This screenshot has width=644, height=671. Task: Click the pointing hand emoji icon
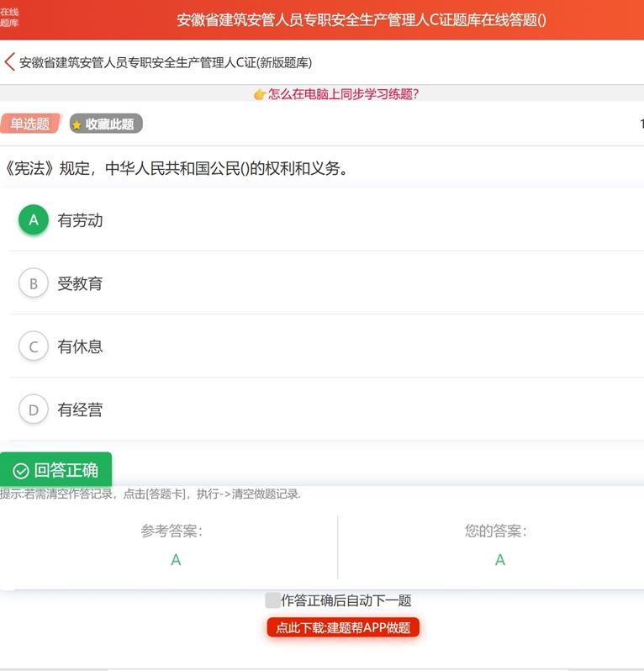[259, 94]
